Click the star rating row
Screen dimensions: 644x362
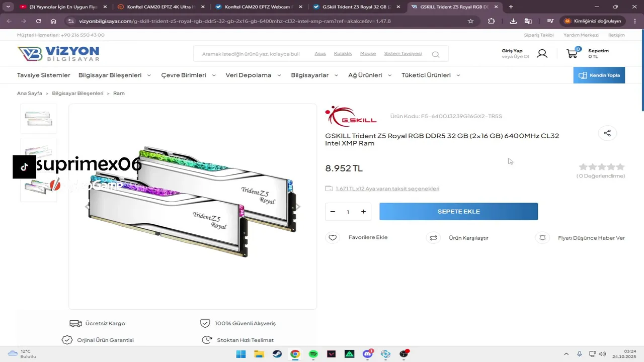[602, 167]
